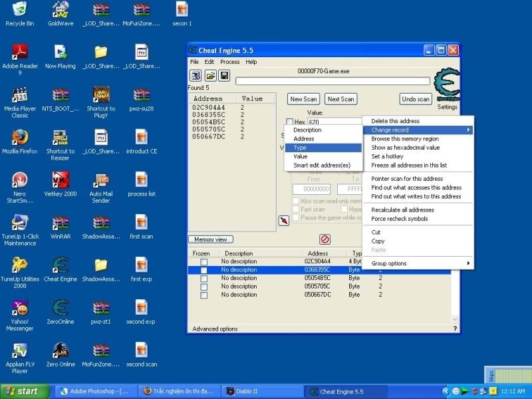
Task: Select Copy from context menu
Action: (x=418, y=241)
